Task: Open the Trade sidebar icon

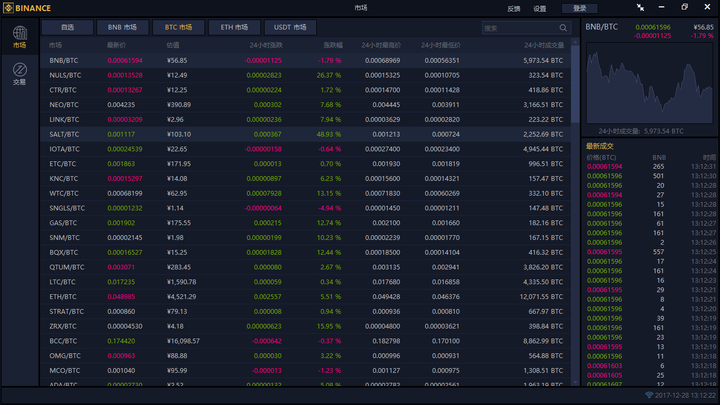Action: [20, 74]
